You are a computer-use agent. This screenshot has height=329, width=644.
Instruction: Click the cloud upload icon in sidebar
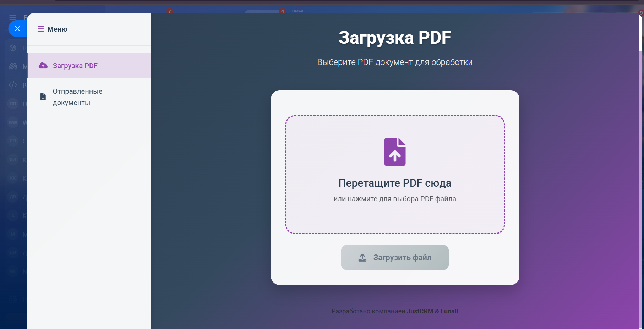click(x=43, y=66)
